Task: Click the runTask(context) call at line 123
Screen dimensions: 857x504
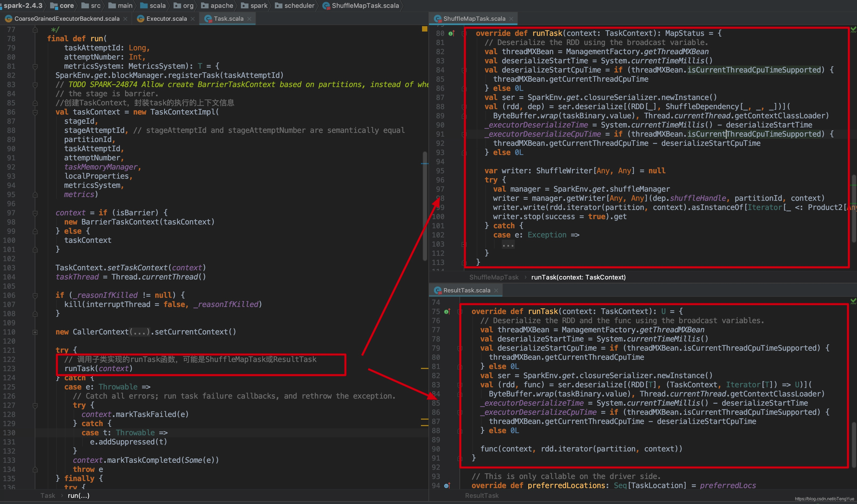Action: tap(98, 369)
